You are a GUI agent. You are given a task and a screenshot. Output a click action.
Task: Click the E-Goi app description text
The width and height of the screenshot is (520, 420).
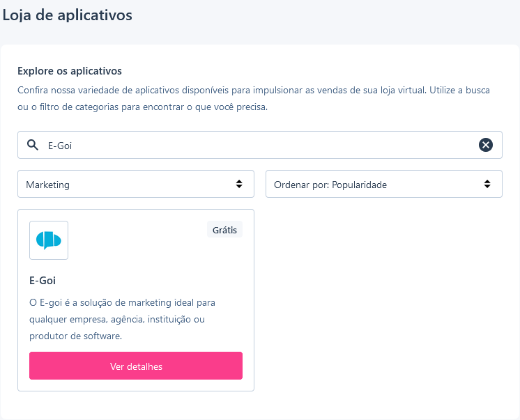coord(122,319)
